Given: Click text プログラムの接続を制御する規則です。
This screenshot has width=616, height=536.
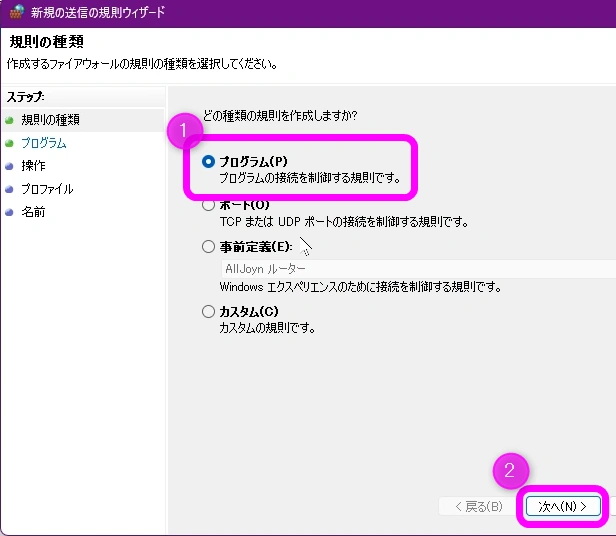Looking at the screenshot, I should [310, 178].
